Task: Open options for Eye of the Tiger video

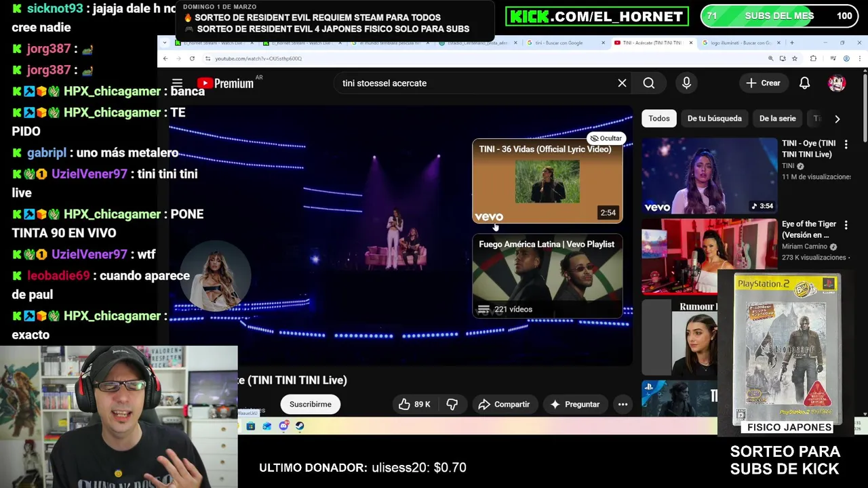Action: [846, 225]
